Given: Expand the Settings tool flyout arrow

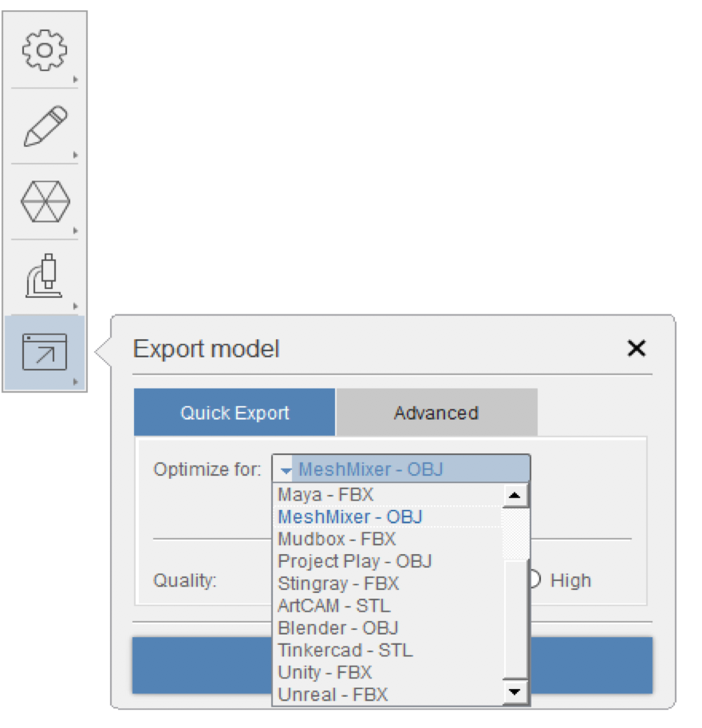Looking at the screenshot, I should pos(75,77).
